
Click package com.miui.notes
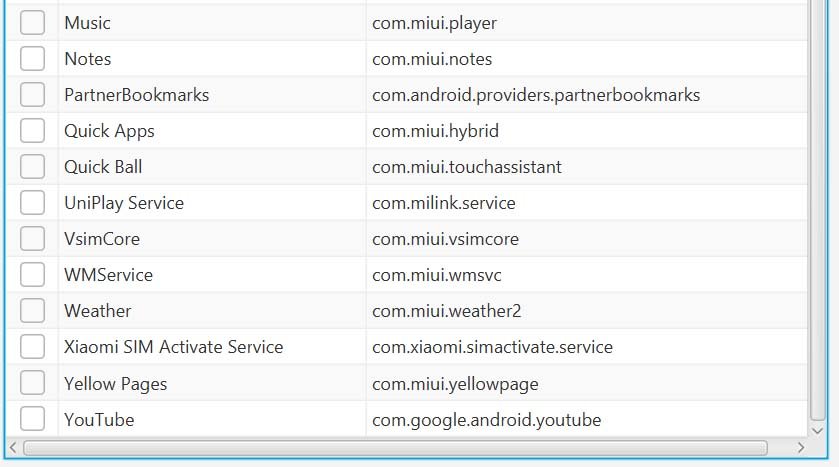[432, 59]
